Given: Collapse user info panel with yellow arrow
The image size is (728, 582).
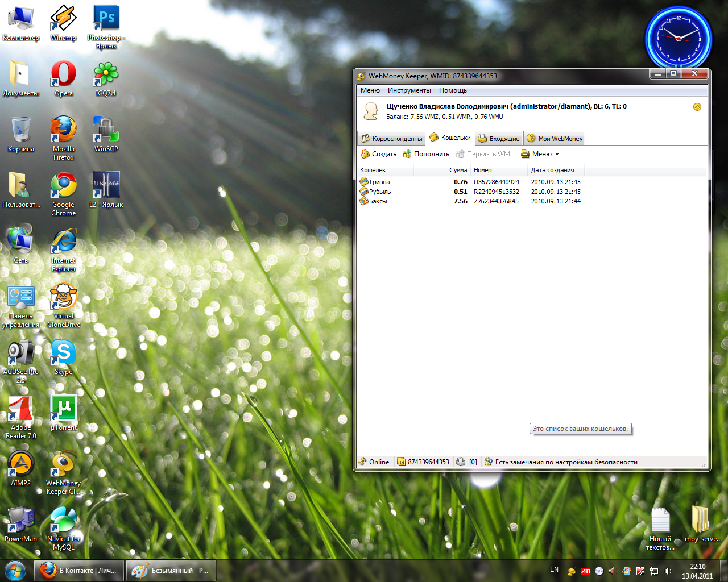Looking at the screenshot, I should 697,107.
